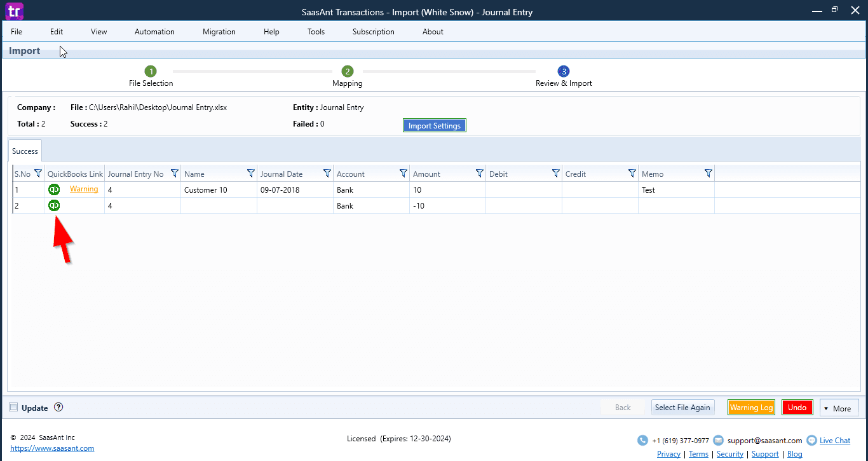
Task: Click the Import Settings button
Action: point(435,126)
